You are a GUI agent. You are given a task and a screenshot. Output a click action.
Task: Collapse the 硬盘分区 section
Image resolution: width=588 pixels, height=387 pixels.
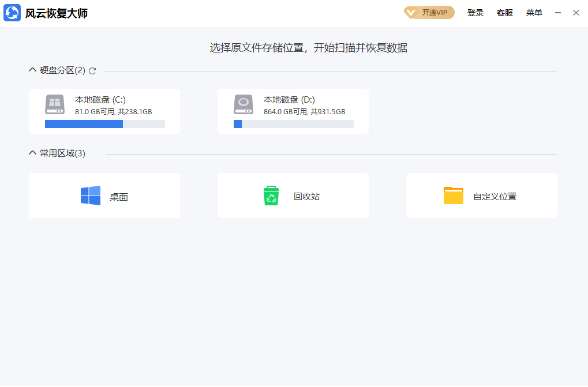(x=32, y=70)
